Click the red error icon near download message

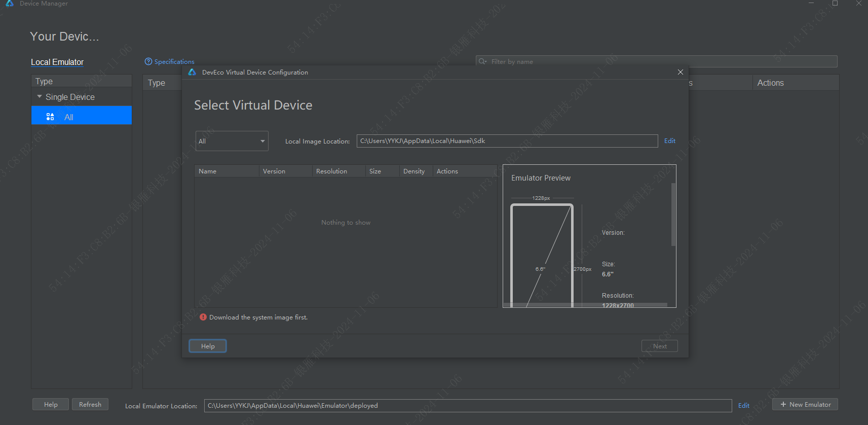[203, 317]
